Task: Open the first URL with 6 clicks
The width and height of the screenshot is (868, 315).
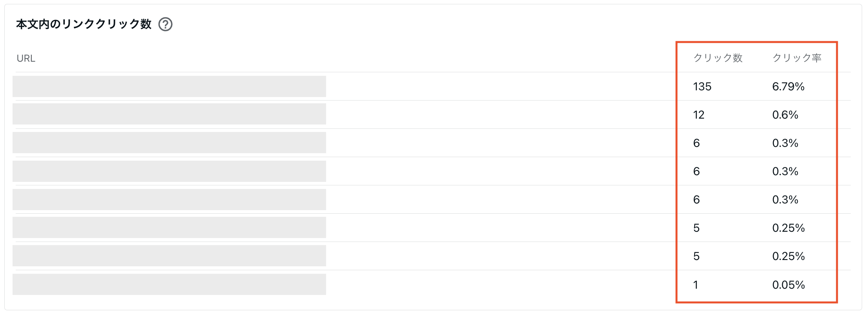Action: click(169, 143)
